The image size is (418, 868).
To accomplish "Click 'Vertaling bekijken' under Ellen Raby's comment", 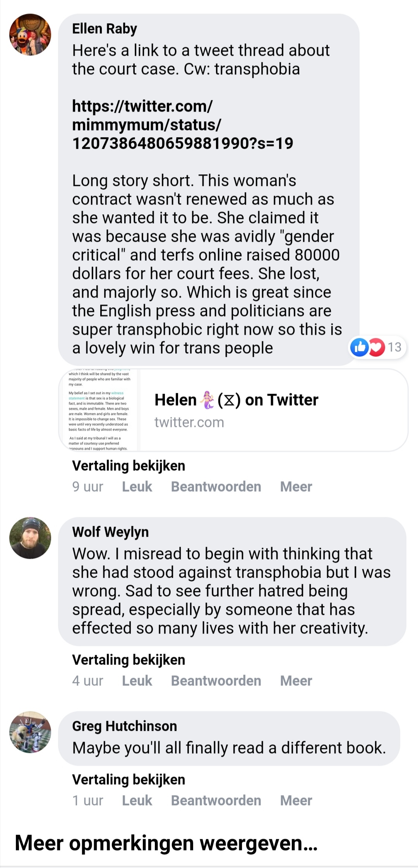I will pyautogui.click(x=128, y=465).
